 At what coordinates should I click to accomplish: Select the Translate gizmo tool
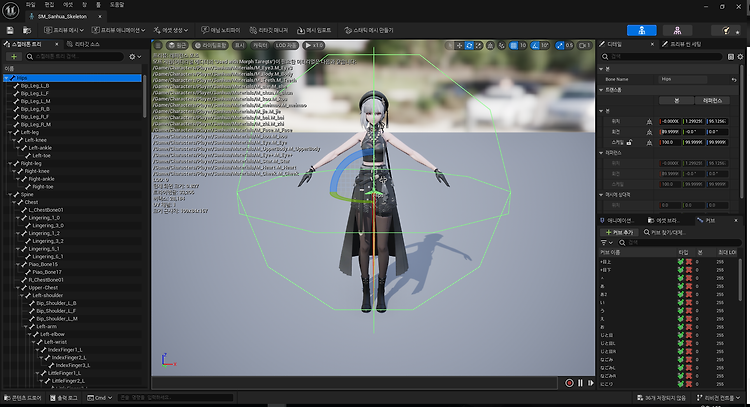coord(459,45)
